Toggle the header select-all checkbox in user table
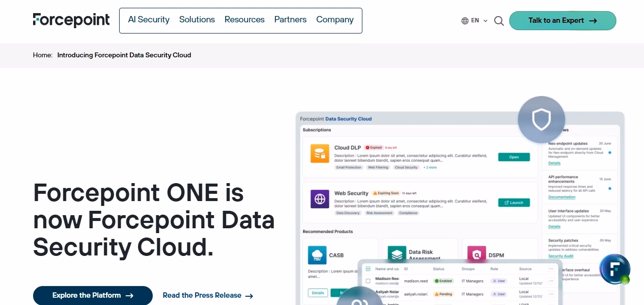Screen dimensions: 644x305 pyautogui.click(x=368, y=269)
